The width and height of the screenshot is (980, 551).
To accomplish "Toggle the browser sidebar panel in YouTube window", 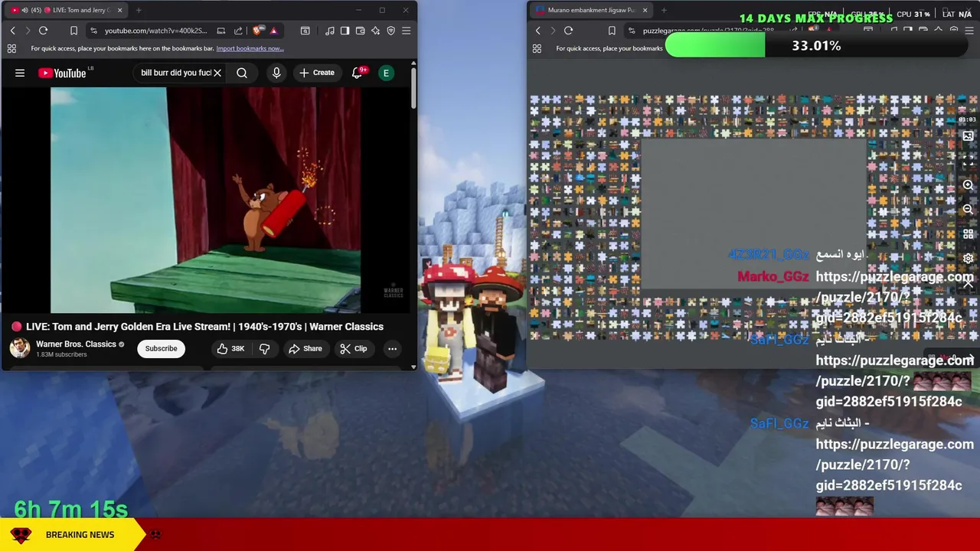I will point(345,31).
